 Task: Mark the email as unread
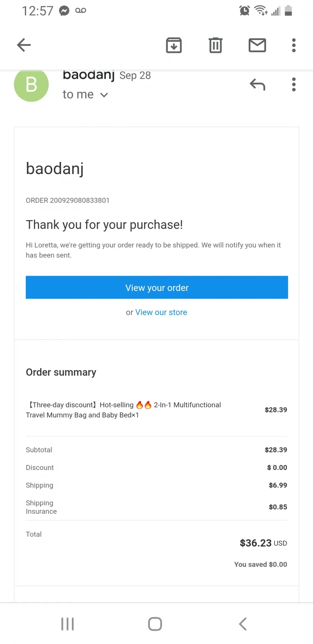257,45
